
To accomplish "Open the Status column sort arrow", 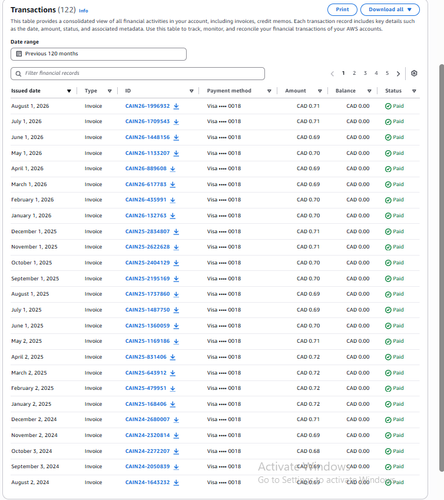I will (x=414, y=91).
